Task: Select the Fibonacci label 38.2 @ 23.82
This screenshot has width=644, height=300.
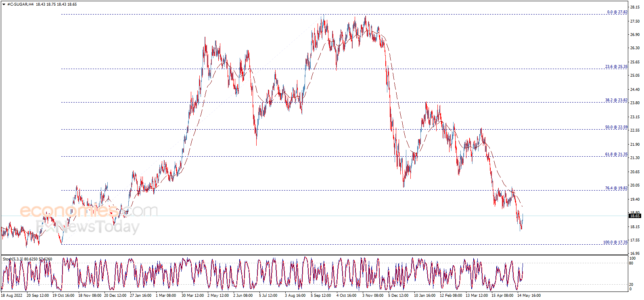Action: (x=616, y=100)
